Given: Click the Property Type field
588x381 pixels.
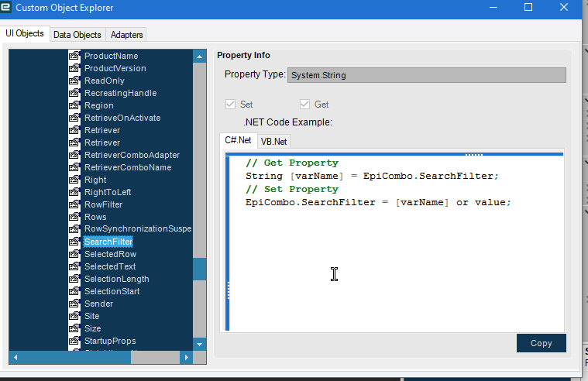Looking at the screenshot, I should point(427,75).
